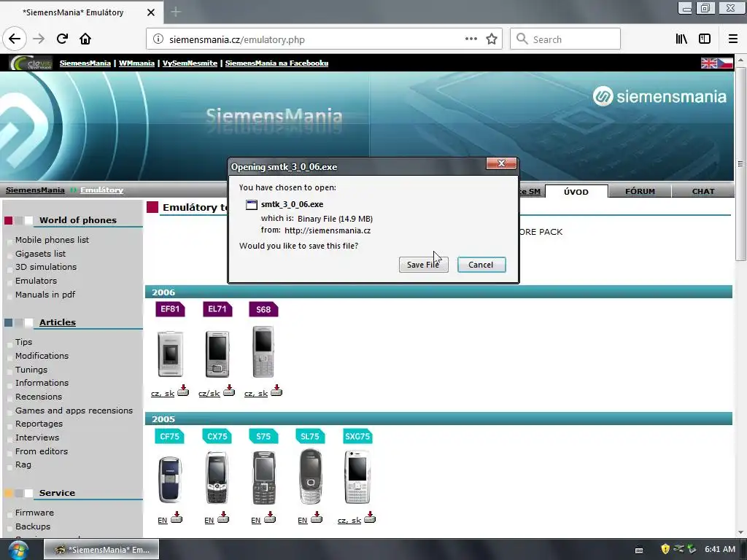Screen dimensions: 747x560
Task: Open 3D simulations in sidebar
Action: click(x=46, y=267)
